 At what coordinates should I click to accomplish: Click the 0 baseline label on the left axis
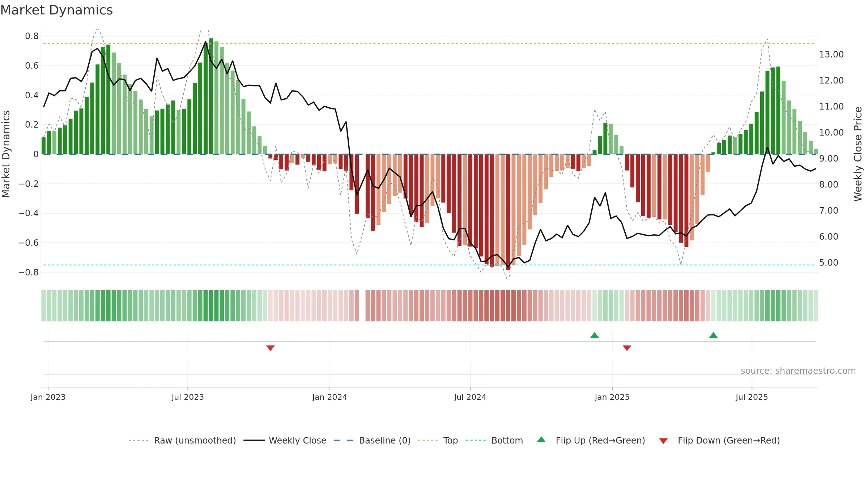(x=36, y=154)
